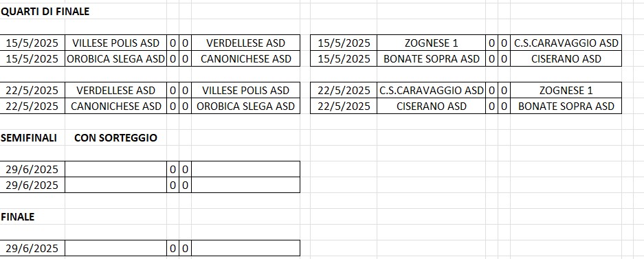
Task: Click the SEMIFINALI heading cell
Action: click(x=29, y=138)
